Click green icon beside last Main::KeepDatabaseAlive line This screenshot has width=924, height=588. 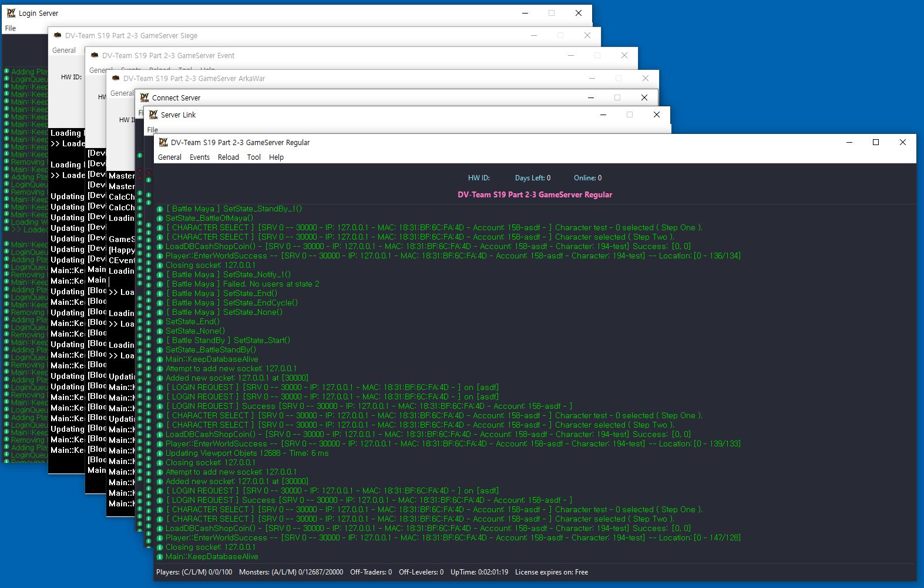(x=160, y=557)
